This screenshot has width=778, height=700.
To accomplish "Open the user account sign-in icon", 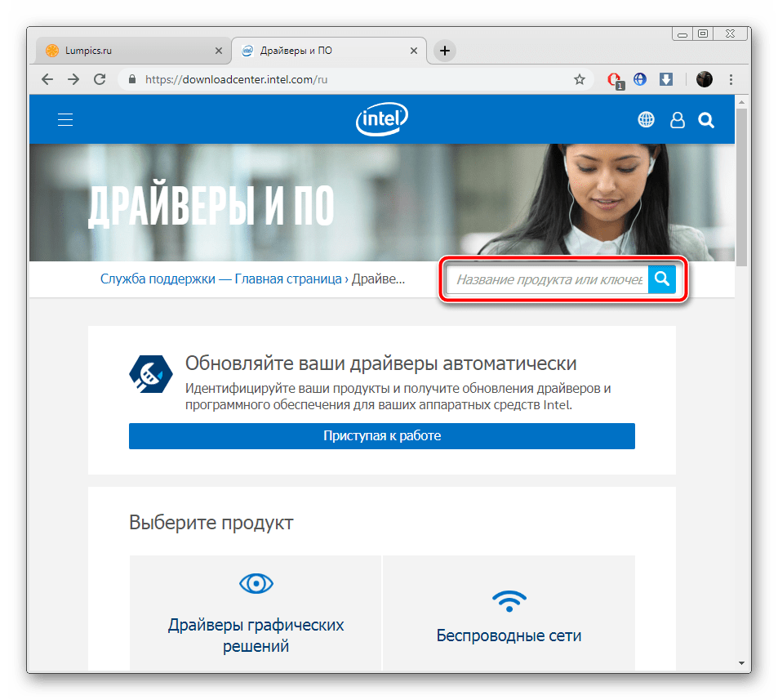I will click(677, 120).
